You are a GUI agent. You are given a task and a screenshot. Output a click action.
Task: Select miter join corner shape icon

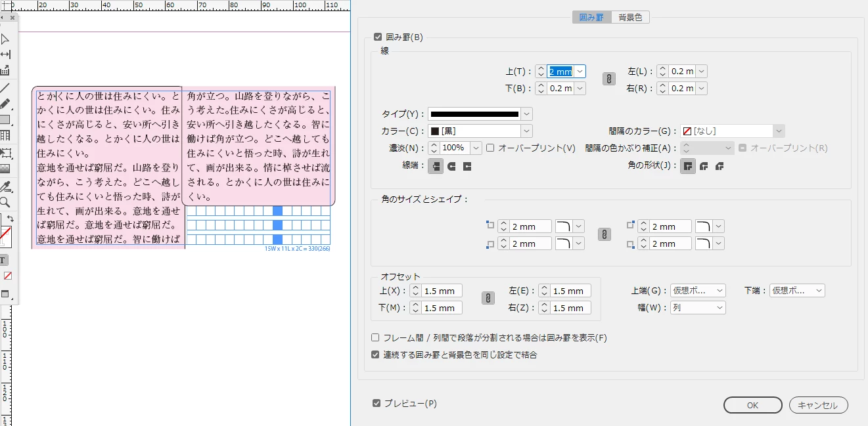[x=688, y=166]
